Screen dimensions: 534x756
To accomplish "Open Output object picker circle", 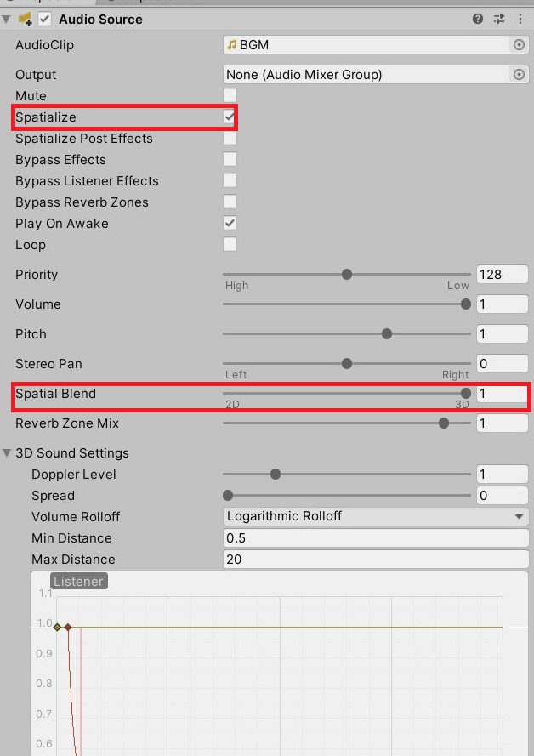I will click(519, 75).
